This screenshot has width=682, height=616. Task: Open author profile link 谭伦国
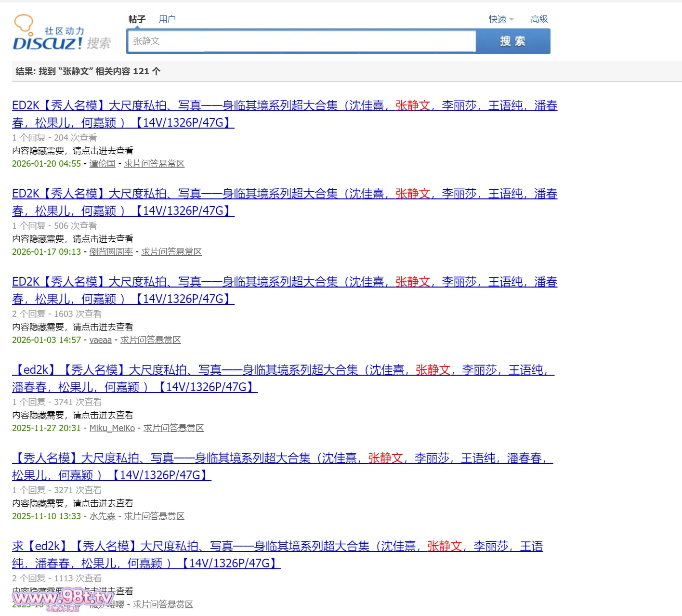pos(102,164)
